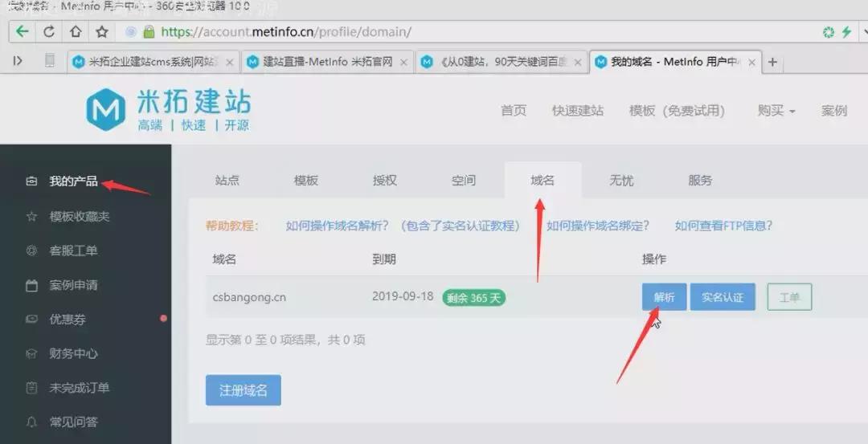Image resolution: width=868 pixels, height=444 pixels.
Task: Select the 域名 product tab
Action: pos(542,181)
